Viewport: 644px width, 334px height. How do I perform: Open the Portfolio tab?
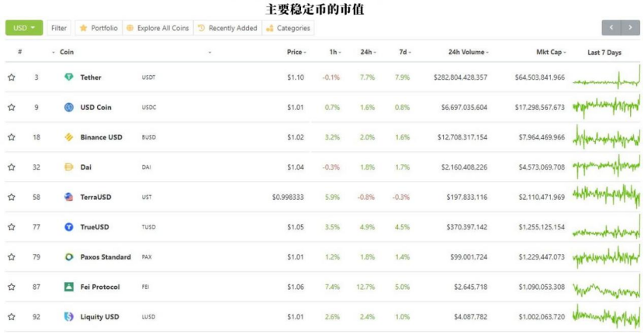pos(99,28)
